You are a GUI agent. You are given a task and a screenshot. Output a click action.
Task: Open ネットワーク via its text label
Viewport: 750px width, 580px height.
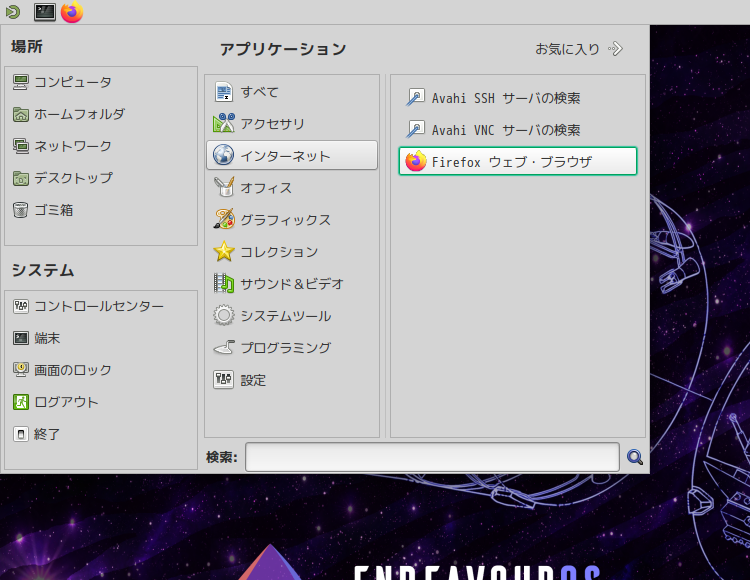click(73, 146)
